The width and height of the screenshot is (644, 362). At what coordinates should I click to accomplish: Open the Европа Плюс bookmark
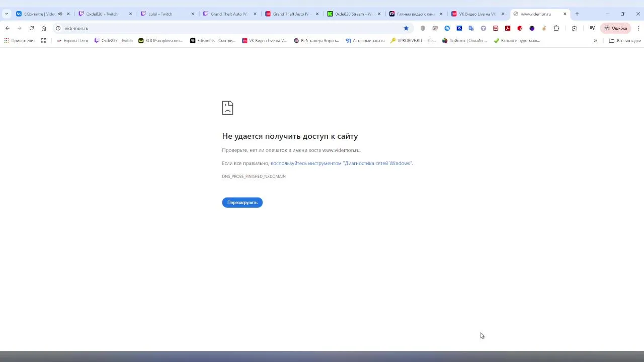(72, 41)
